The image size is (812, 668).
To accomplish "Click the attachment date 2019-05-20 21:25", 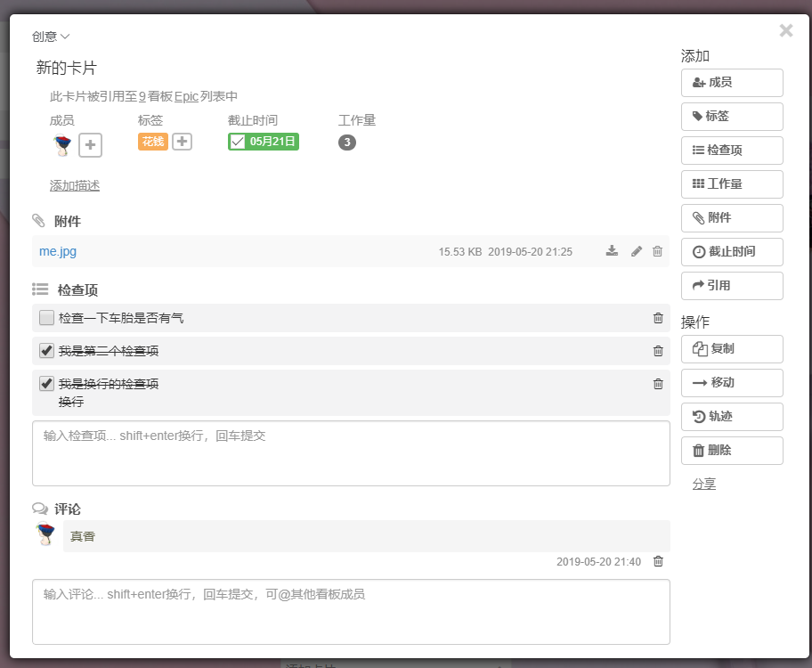I will [531, 252].
